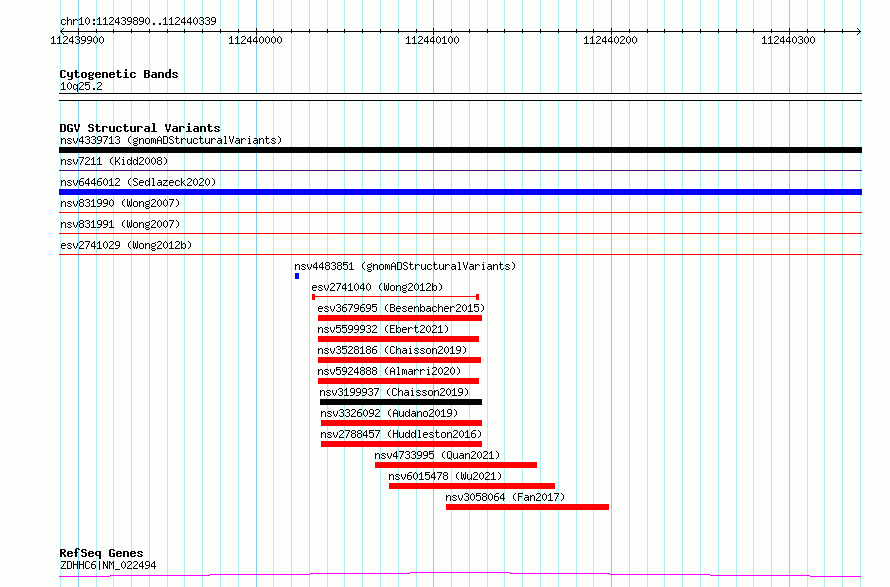This screenshot has height=587, width=890.
Task: Click the 10q25.2 cytogenetic band label
Action: [x=81, y=86]
